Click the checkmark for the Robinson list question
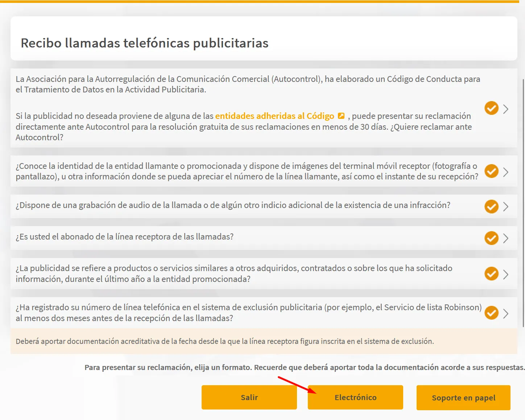525x420 pixels. coord(491,313)
